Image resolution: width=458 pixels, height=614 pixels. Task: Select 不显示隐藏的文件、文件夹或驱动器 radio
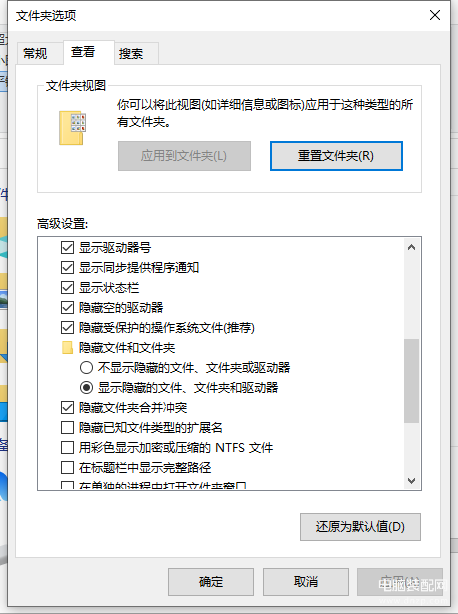(x=86, y=367)
